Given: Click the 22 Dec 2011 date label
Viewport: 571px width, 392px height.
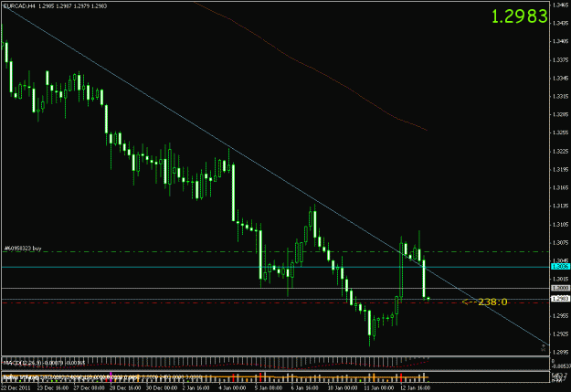Looking at the screenshot, I should pos(16,388).
